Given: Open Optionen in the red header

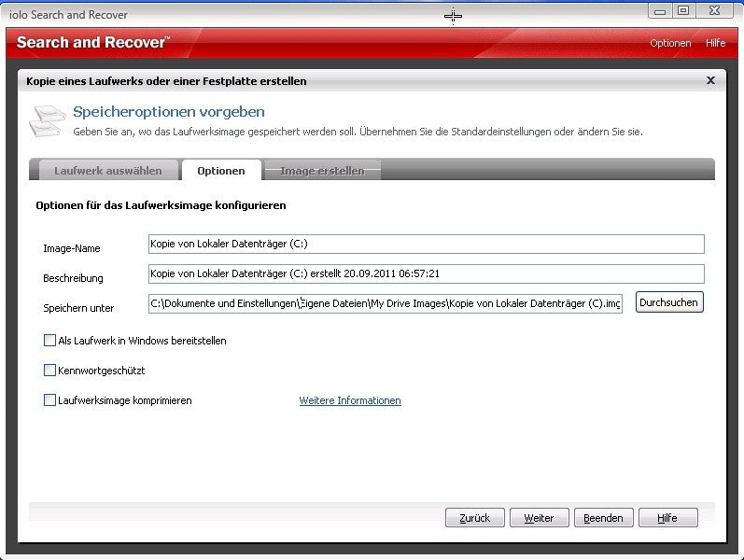Looking at the screenshot, I should (x=670, y=43).
